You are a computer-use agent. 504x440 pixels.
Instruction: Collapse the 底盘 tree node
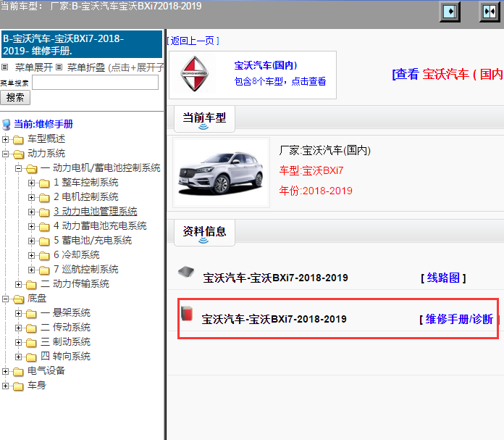point(5,299)
